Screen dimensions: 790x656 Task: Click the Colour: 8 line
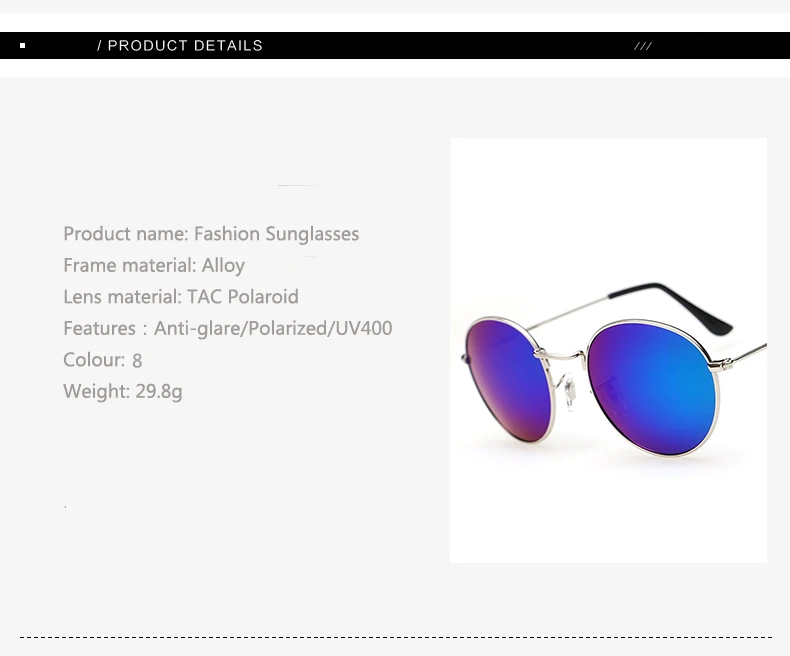[x=103, y=360]
